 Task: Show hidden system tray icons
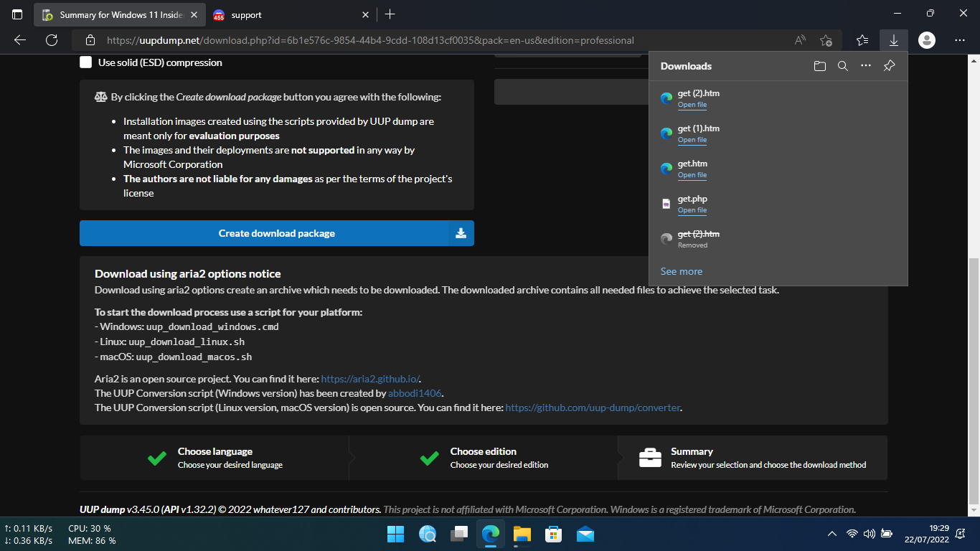[x=832, y=534]
